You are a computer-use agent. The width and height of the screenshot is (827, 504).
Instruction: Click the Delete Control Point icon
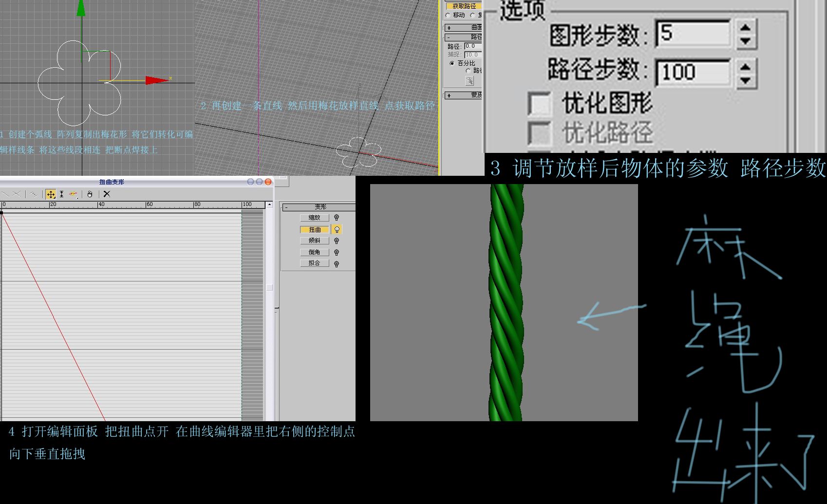(x=90, y=194)
